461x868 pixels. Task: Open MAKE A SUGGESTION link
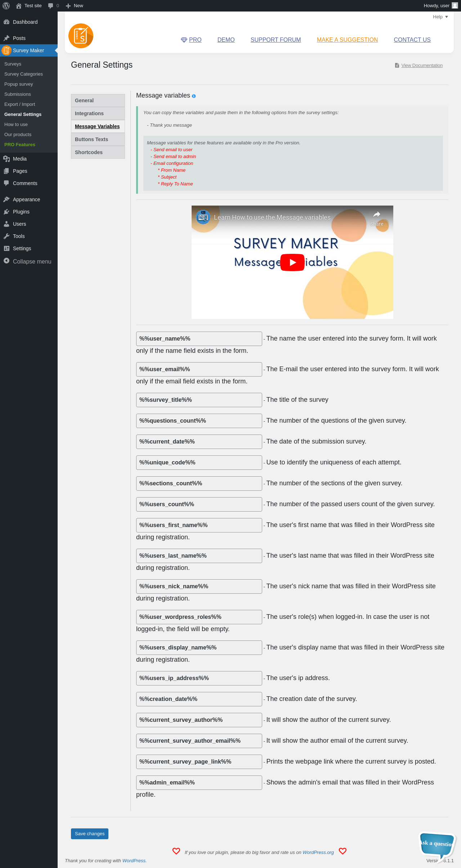(x=347, y=40)
